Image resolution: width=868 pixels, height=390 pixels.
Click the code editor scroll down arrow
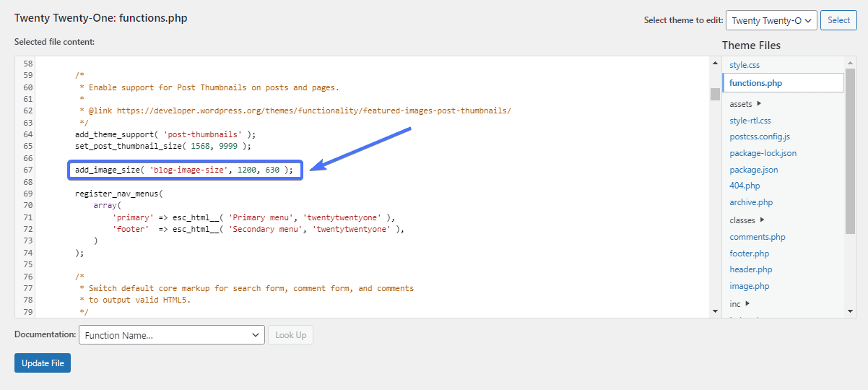(715, 311)
